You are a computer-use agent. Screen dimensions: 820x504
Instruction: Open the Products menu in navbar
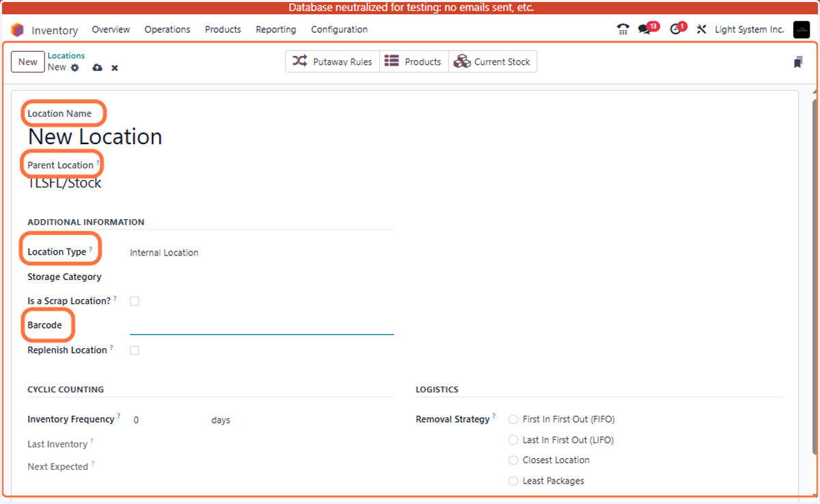pyautogui.click(x=223, y=29)
